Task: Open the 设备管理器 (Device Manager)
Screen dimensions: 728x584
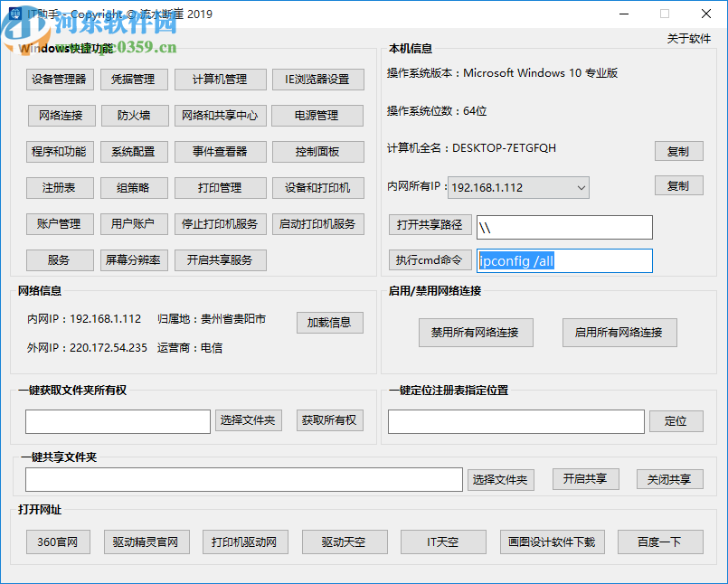Action: point(60,80)
